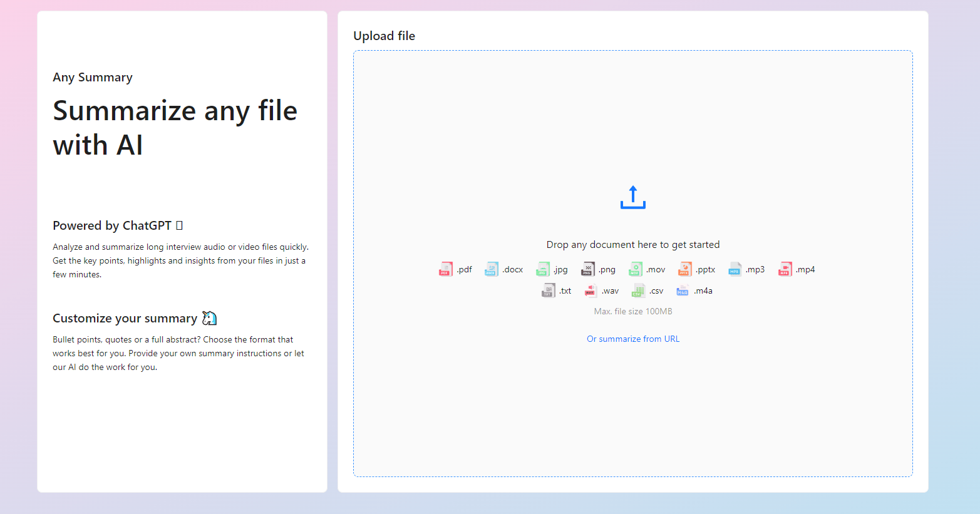Click the M4A file type icon
This screenshot has height=514, width=980.
click(682, 290)
